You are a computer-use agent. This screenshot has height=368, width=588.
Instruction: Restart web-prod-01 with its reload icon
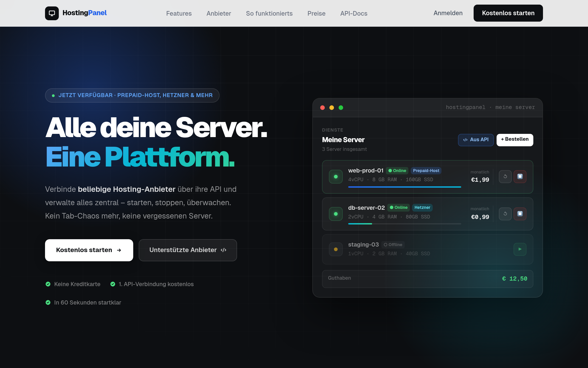[x=505, y=176]
